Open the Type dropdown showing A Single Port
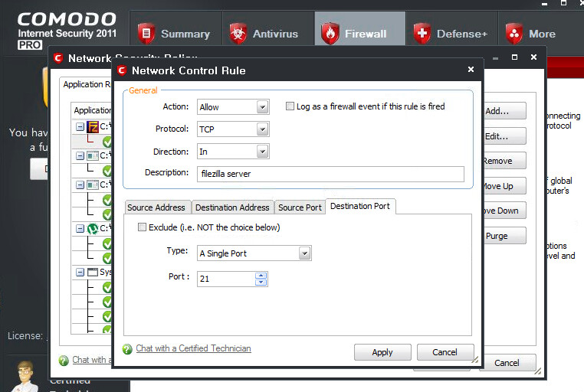 pyautogui.click(x=254, y=253)
